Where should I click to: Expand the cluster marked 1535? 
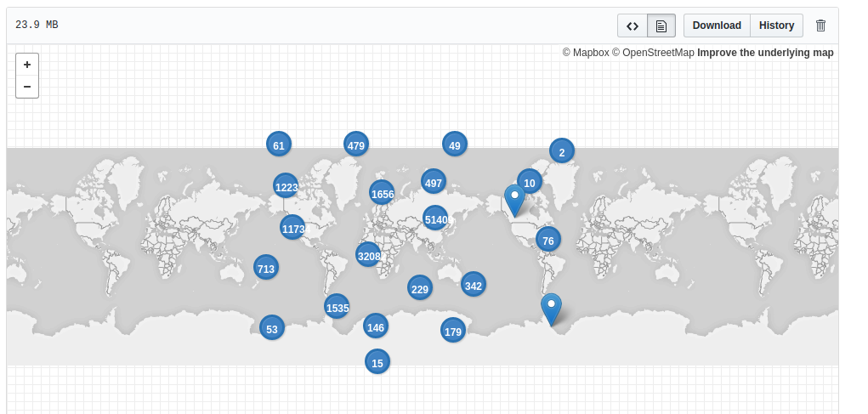tap(338, 307)
